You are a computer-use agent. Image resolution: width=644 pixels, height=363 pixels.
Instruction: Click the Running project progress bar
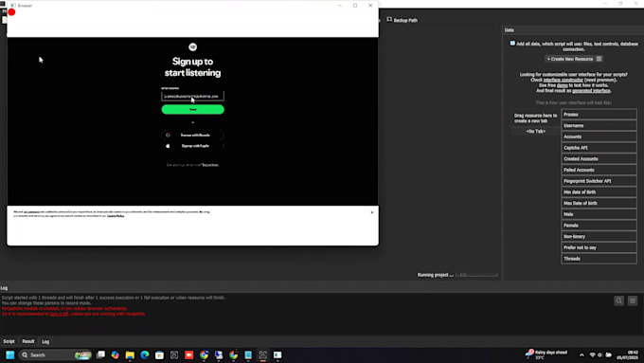tap(476, 275)
